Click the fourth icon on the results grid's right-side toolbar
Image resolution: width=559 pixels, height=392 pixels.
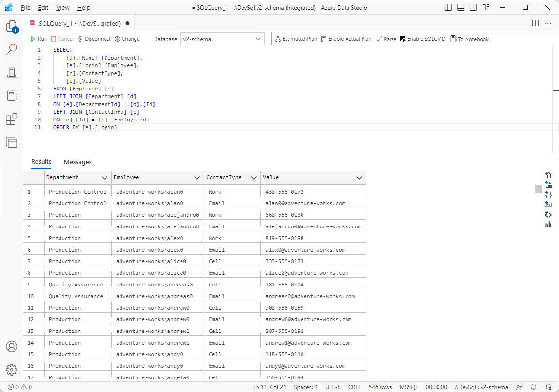pos(548,204)
